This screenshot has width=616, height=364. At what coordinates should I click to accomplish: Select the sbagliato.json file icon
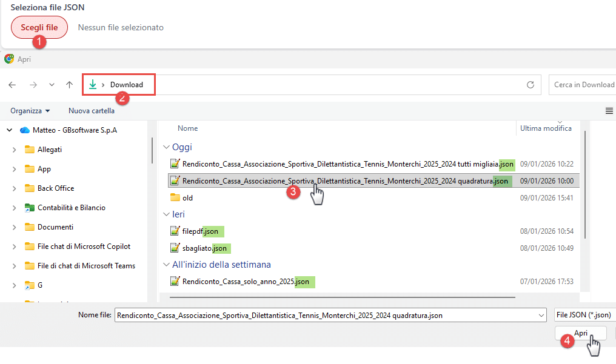(175, 248)
